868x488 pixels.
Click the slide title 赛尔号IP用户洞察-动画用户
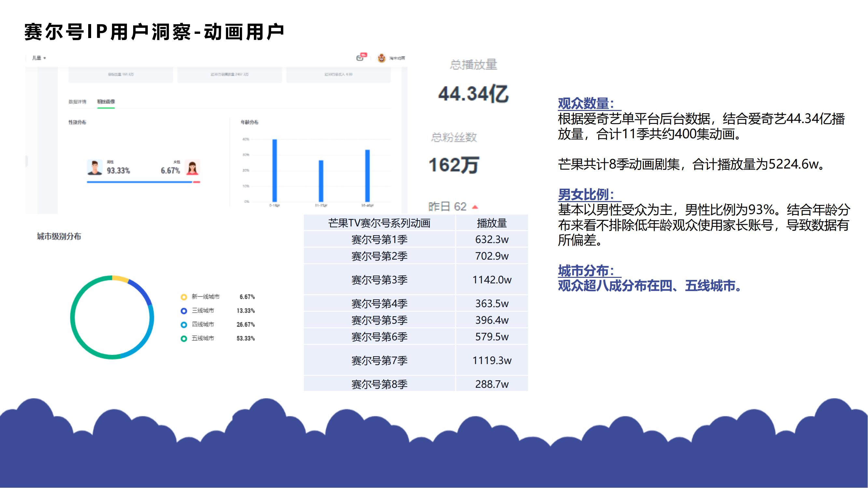click(154, 32)
